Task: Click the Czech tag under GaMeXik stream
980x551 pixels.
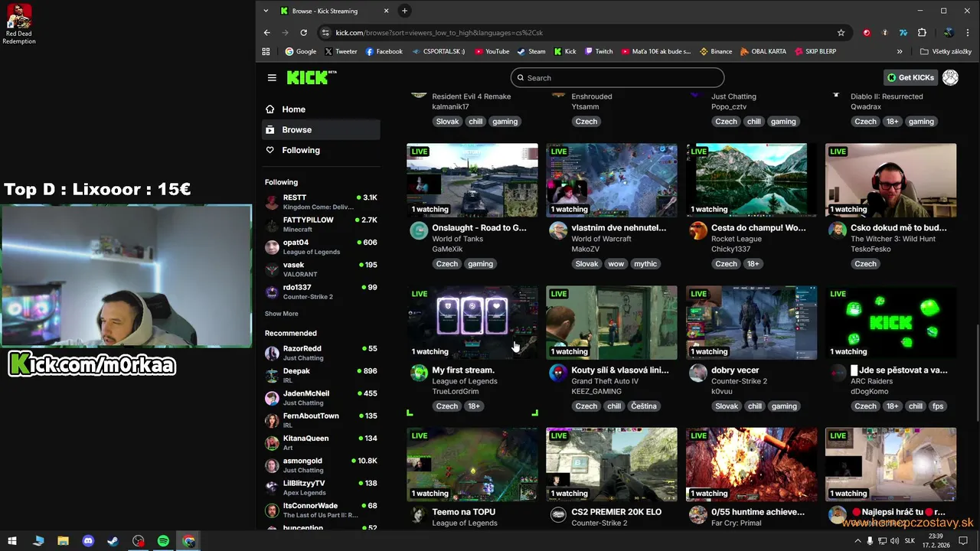Action: pos(447,264)
